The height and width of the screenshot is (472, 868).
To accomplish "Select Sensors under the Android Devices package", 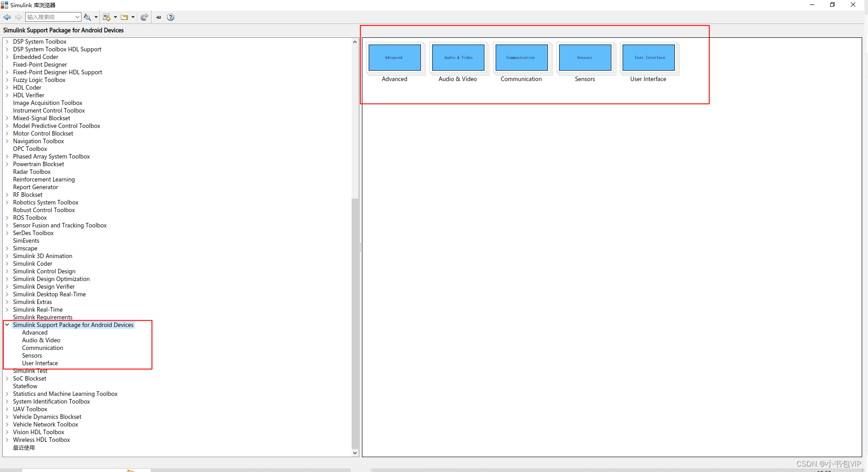I will pyautogui.click(x=32, y=355).
